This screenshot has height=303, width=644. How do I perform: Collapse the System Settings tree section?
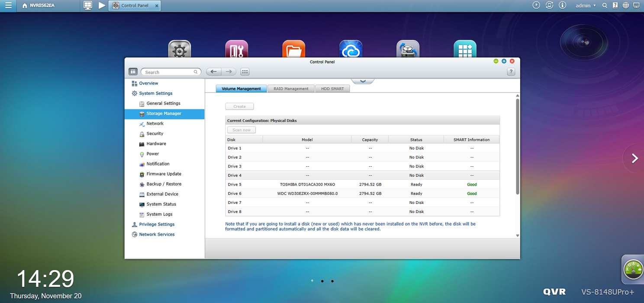[155, 93]
